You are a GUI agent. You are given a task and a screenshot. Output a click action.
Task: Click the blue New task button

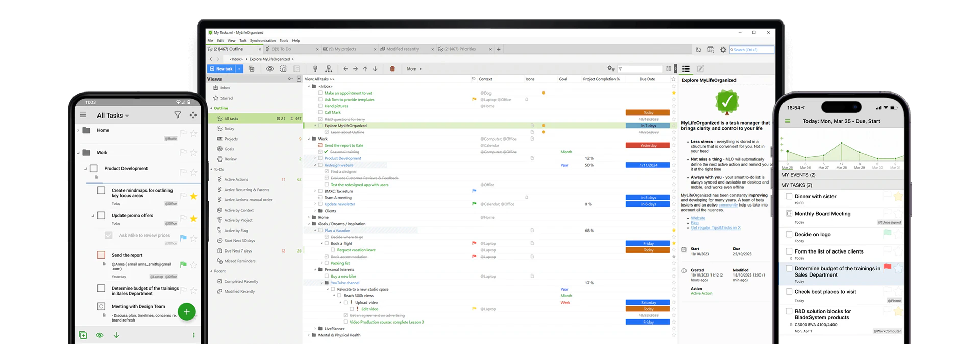pyautogui.click(x=221, y=68)
